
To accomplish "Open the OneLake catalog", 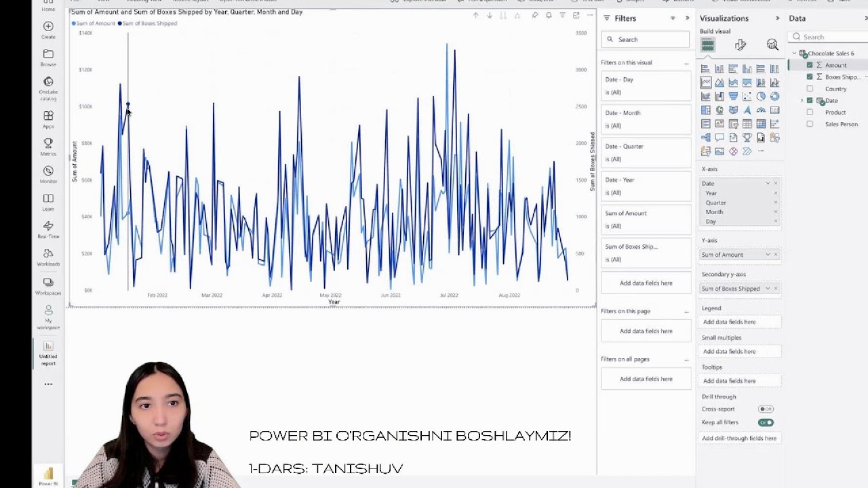I will (48, 89).
